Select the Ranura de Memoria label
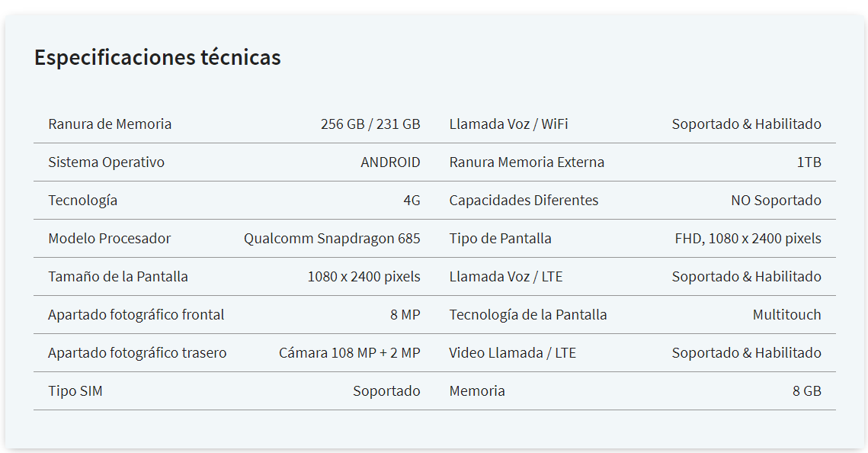Screen dimensions: 868x453 click(x=110, y=124)
